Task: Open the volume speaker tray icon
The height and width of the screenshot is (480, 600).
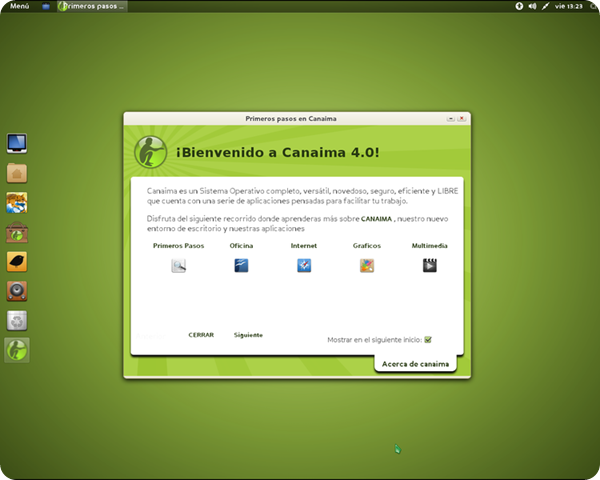Action: click(532, 6)
